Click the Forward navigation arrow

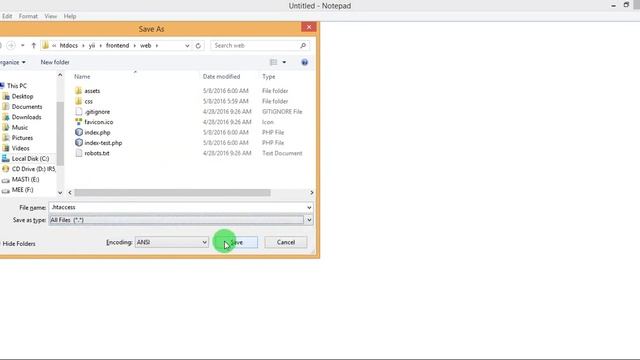[x=11, y=45]
